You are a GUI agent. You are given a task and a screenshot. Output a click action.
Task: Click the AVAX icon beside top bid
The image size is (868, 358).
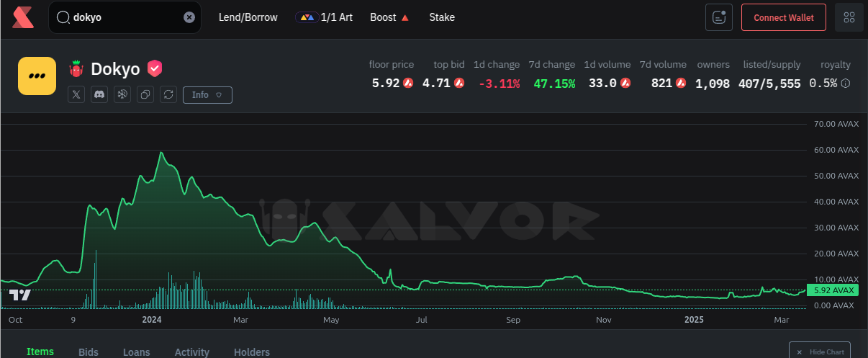[x=459, y=83]
